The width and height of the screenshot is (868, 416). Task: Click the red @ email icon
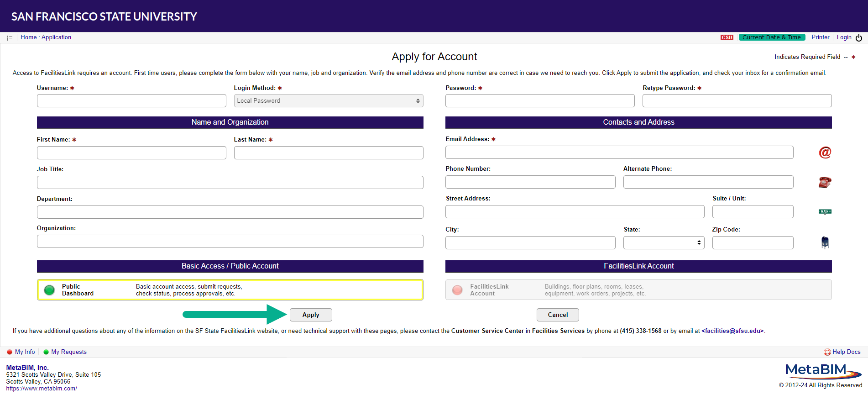click(825, 153)
